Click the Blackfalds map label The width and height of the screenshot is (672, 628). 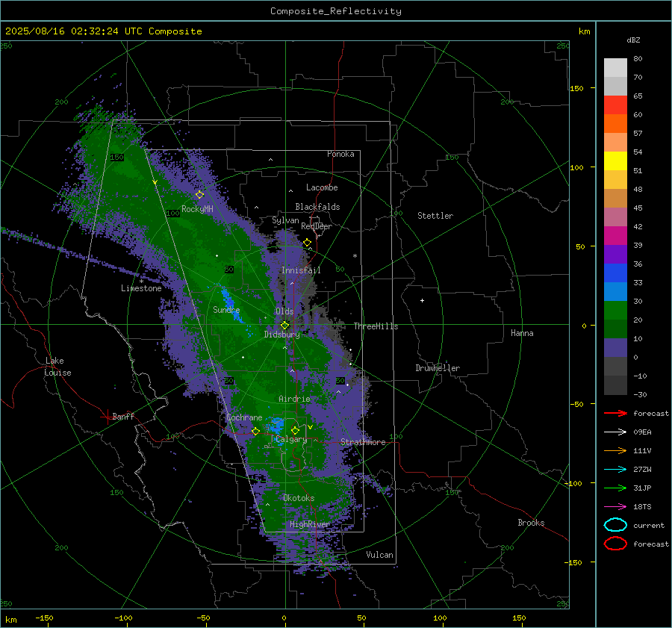pos(317,207)
